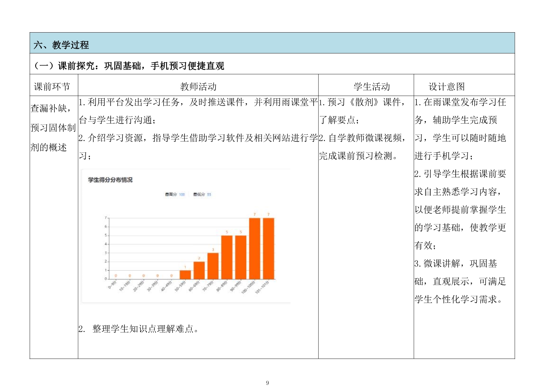The width and height of the screenshot is (555, 392).
Task: Select the 100~100分 bar with value 7
Action: pos(254,248)
